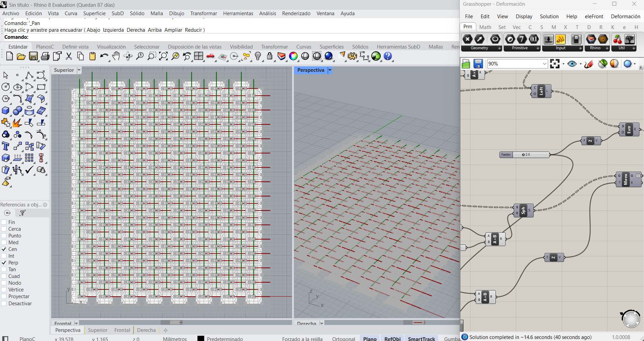Open the Superficie menu
This screenshot has height=341, width=644.
tap(94, 13)
